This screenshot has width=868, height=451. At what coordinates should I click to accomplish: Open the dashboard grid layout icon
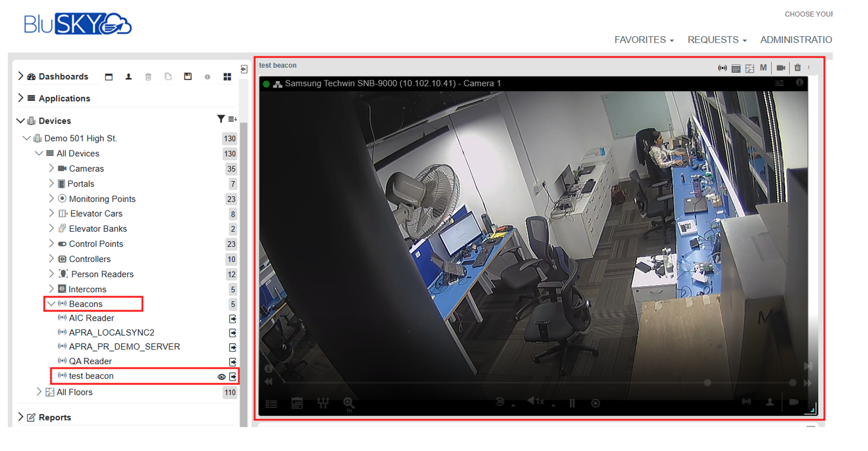pyautogui.click(x=227, y=77)
